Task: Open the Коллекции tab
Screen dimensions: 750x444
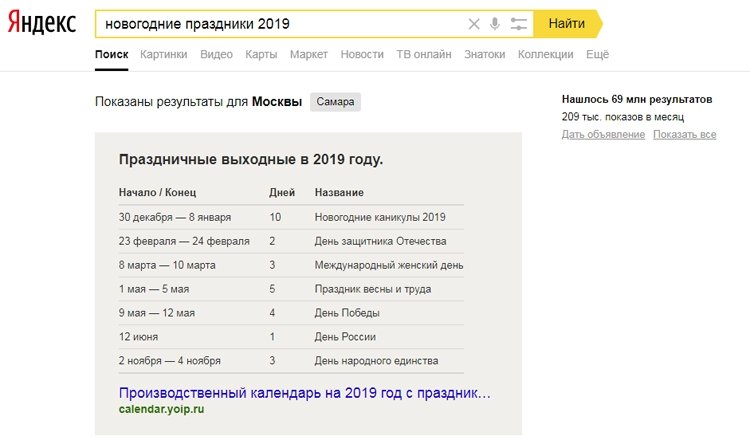Action: [x=545, y=55]
